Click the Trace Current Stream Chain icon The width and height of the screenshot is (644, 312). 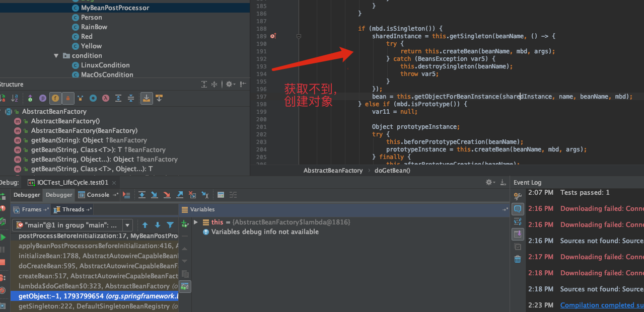[233, 195]
